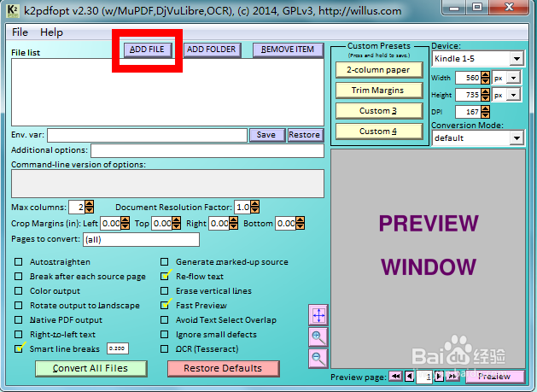
Task: Click the DPI value field
Action: point(468,112)
